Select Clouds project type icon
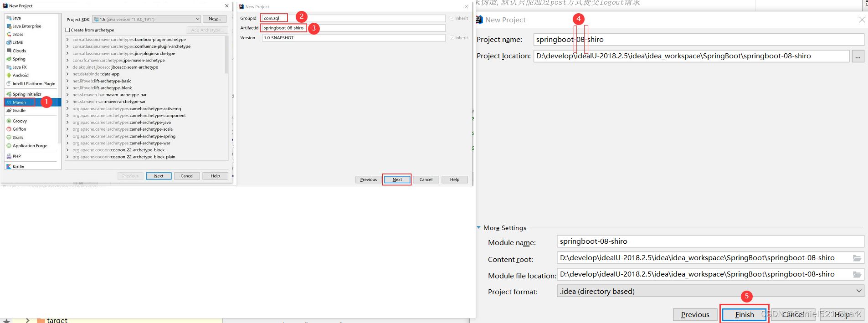 [9, 51]
